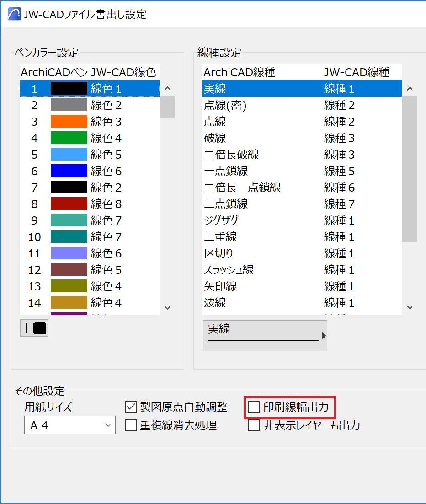Select the 二倍長一点鎖線 line type row

point(302,188)
